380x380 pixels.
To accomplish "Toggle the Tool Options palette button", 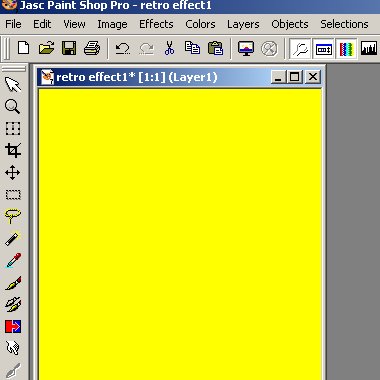I will pos(300,49).
